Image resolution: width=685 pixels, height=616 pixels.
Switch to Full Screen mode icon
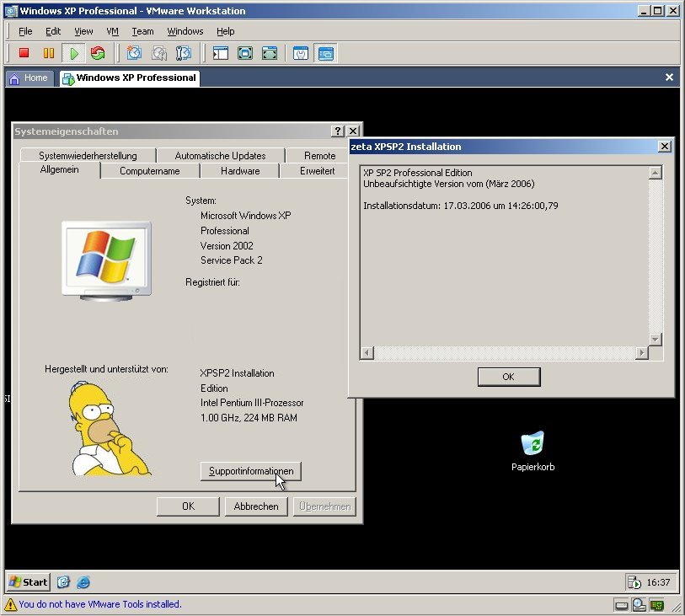point(270,53)
